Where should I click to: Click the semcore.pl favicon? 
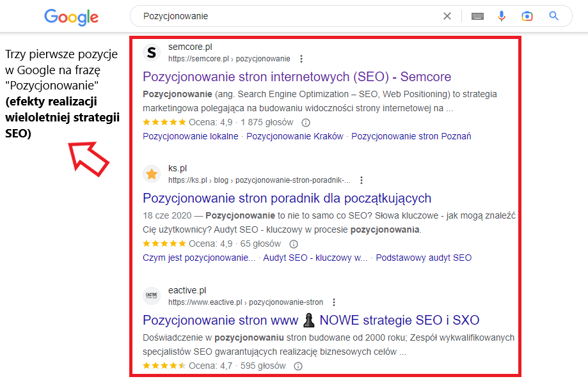point(152,52)
